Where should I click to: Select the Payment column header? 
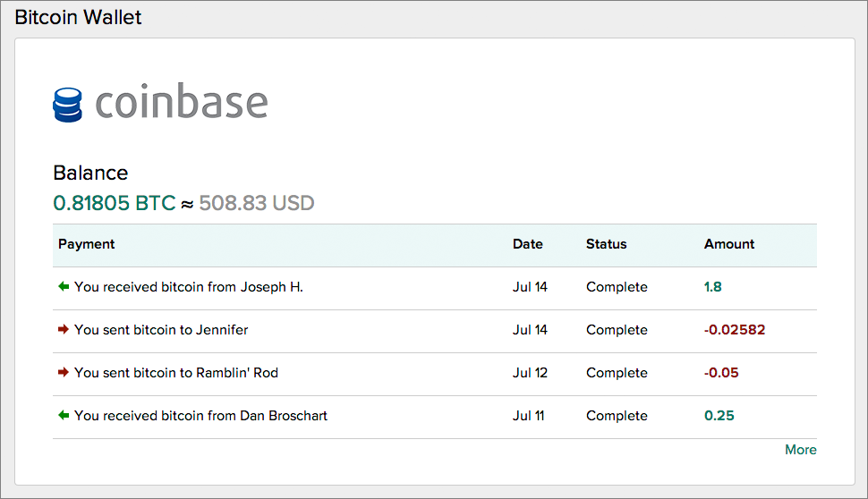pyautogui.click(x=87, y=244)
